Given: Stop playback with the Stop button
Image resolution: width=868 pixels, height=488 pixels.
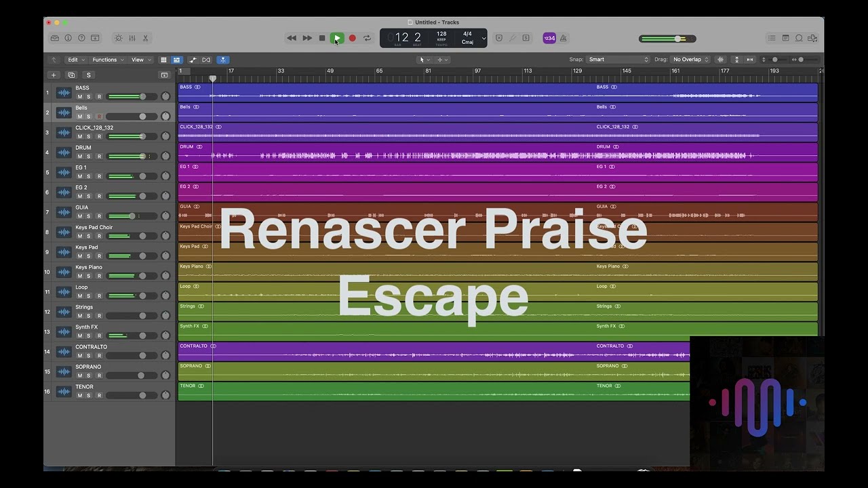Looking at the screenshot, I should 322,38.
